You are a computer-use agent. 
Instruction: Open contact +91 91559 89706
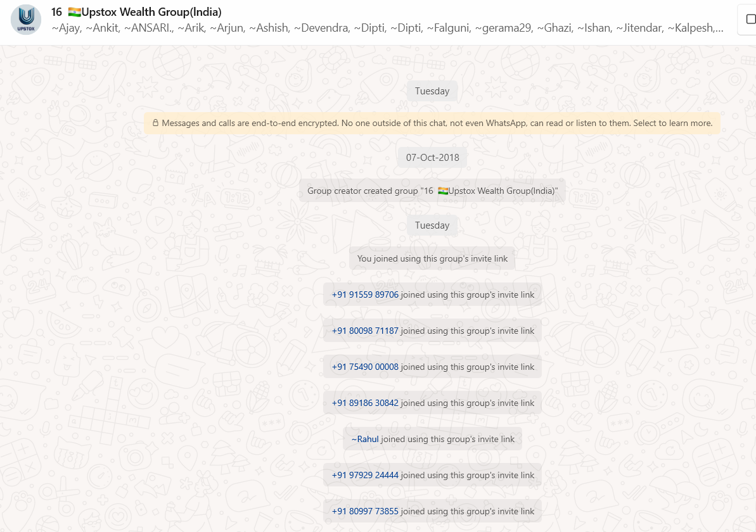[365, 294]
